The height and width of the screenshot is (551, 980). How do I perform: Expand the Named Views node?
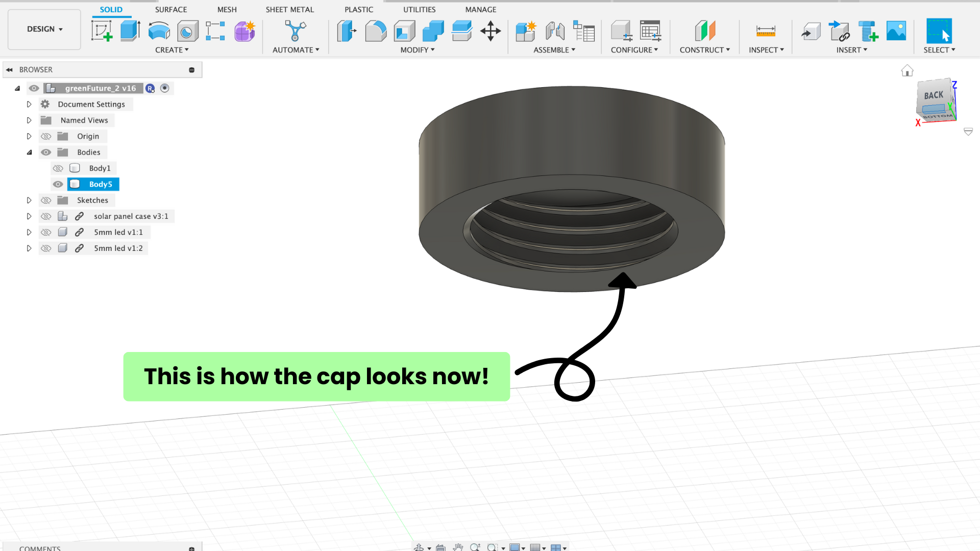(x=29, y=120)
